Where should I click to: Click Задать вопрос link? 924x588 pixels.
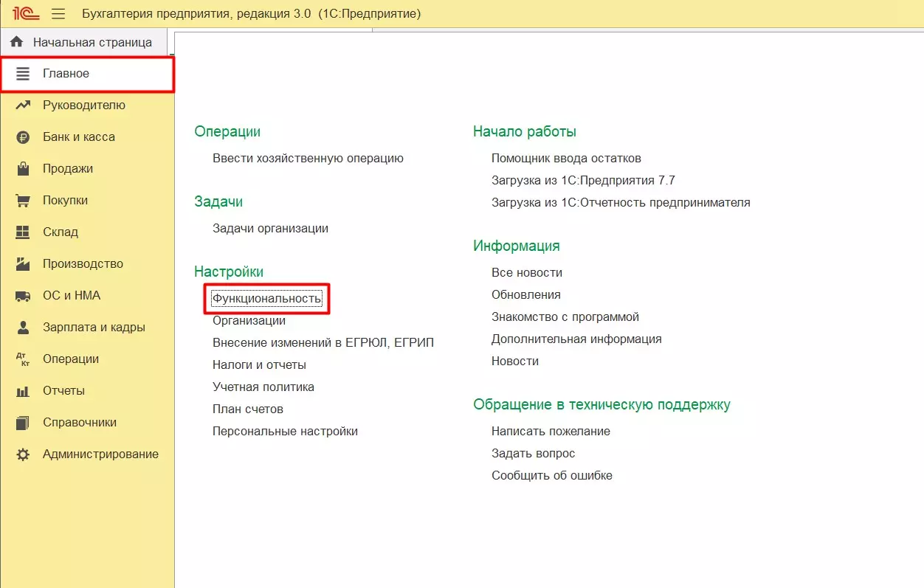[533, 454]
